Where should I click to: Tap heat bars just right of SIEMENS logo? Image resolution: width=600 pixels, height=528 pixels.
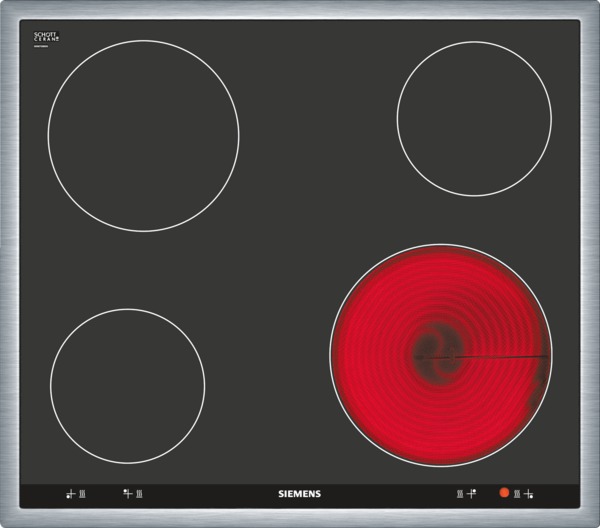tap(459, 493)
